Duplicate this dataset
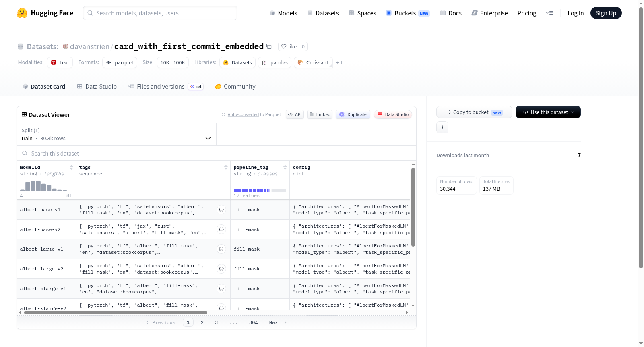 353,114
